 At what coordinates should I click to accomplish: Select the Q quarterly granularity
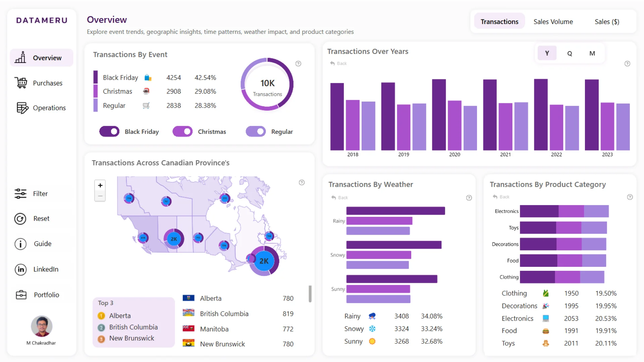click(x=570, y=53)
